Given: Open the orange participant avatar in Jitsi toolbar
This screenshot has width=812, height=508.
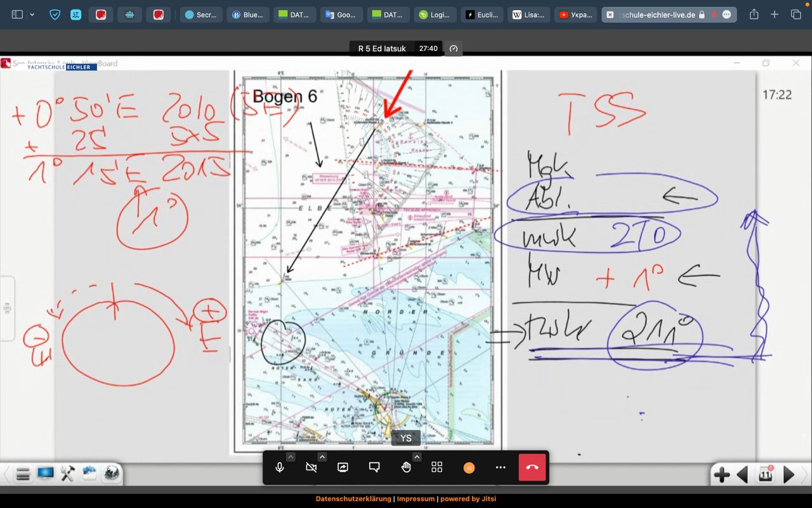Looking at the screenshot, I should click(x=469, y=467).
